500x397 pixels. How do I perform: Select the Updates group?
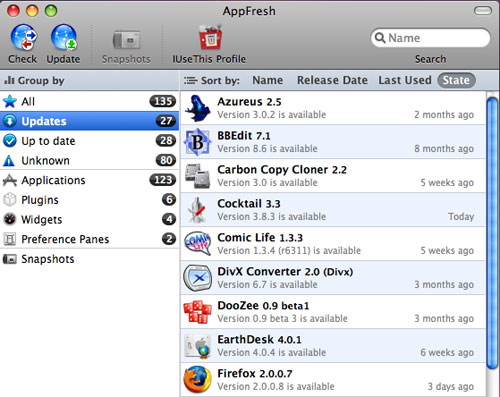tap(89, 121)
